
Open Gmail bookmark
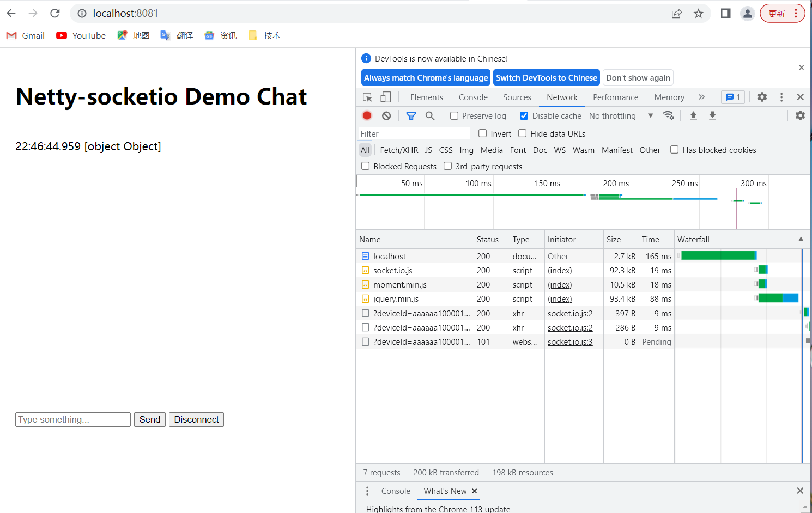pos(26,35)
